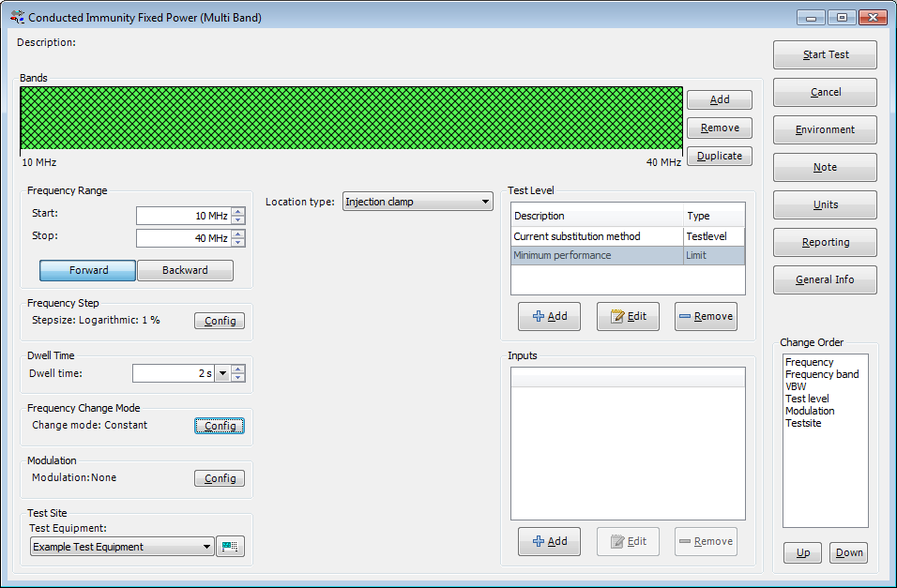Select the green 10–40 MHz band
897x588 pixels.
tap(351, 118)
